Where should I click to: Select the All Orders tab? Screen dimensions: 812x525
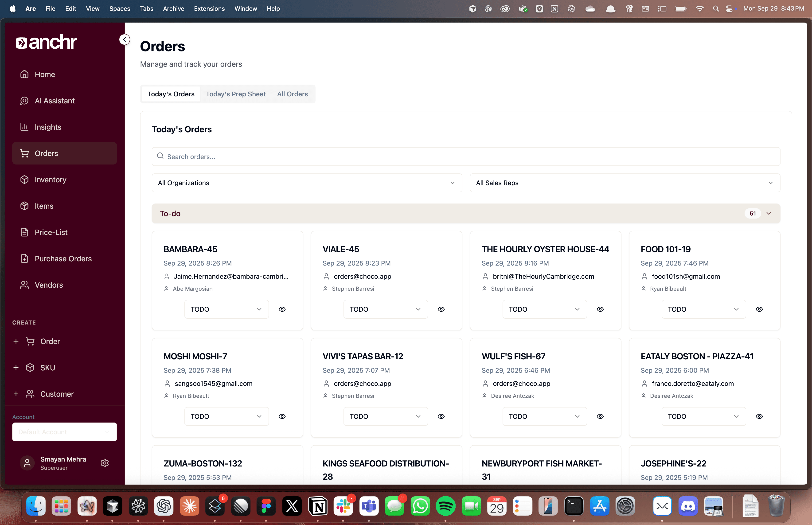pyautogui.click(x=292, y=94)
